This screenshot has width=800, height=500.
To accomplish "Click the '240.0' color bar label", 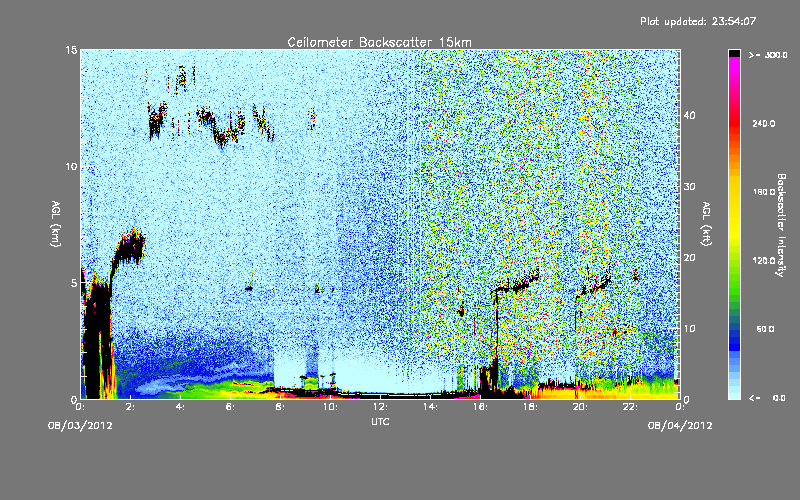I will click(x=764, y=123).
